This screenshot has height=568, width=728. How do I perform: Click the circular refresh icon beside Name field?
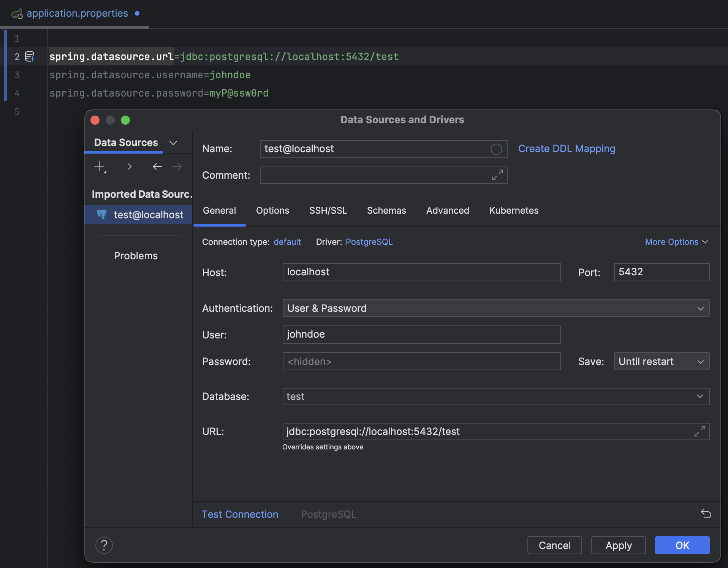click(496, 149)
